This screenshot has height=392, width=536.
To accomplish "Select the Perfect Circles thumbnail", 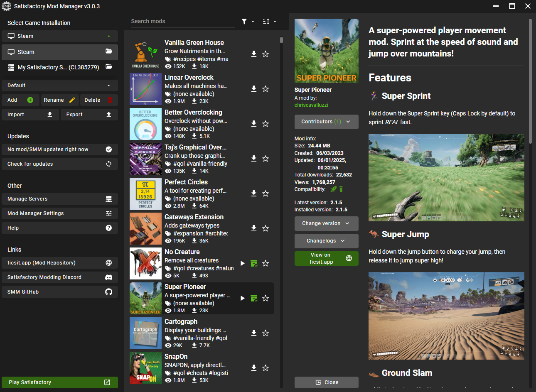I will coord(145,194).
